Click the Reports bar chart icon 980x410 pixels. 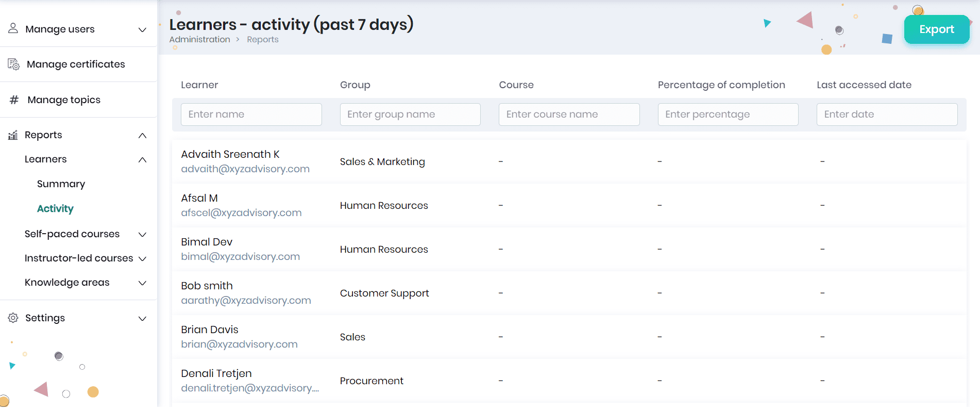[x=13, y=135]
